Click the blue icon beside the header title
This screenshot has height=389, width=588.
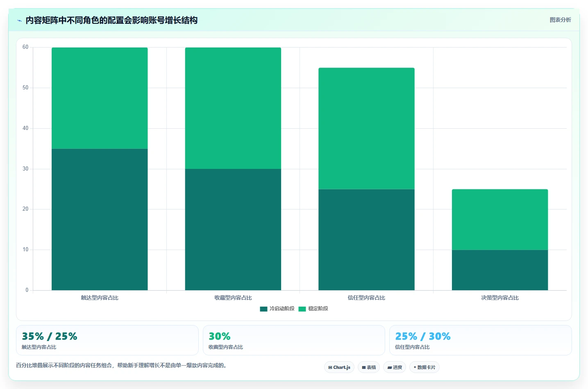[19, 20]
